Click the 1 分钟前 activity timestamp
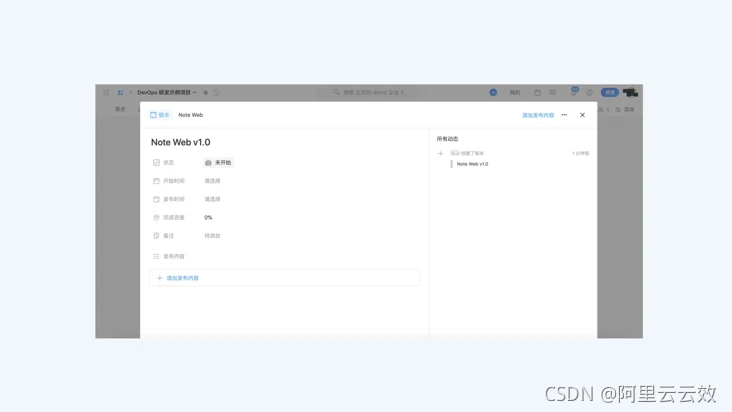 (581, 153)
